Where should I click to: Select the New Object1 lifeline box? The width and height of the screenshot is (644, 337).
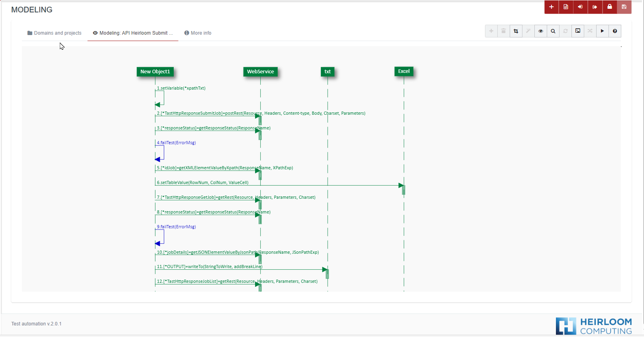(x=155, y=72)
